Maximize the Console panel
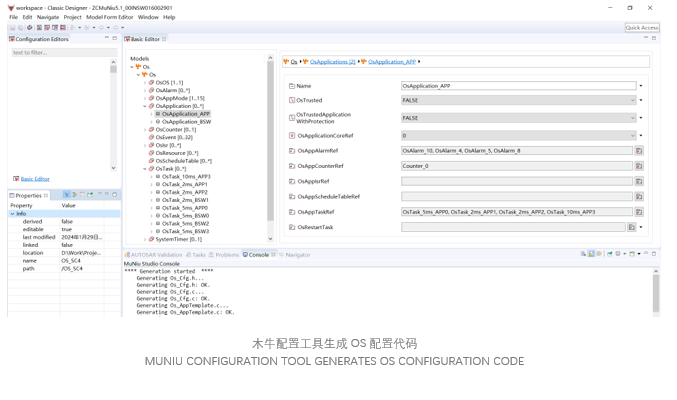677x400 pixels. click(654, 254)
